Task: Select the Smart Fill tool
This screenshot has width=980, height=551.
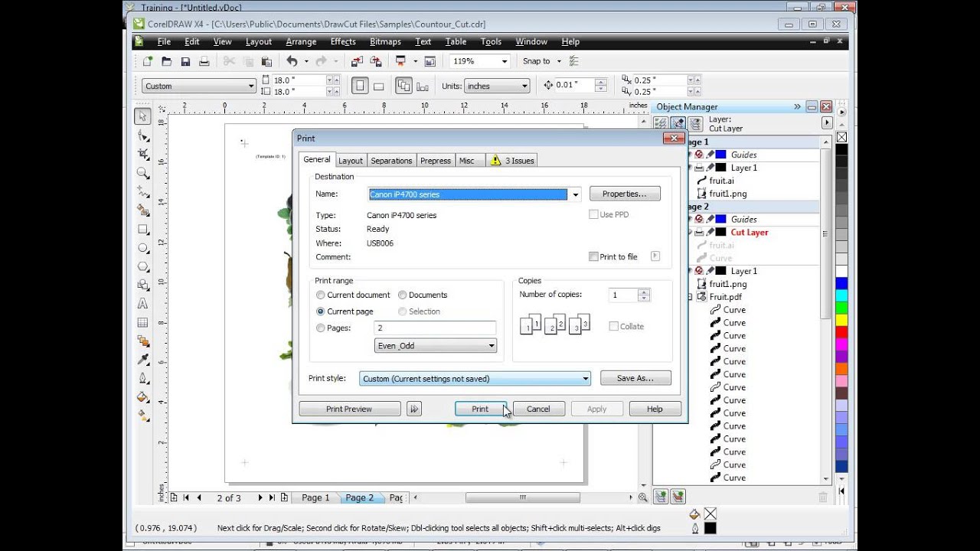Action: tap(142, 210)
